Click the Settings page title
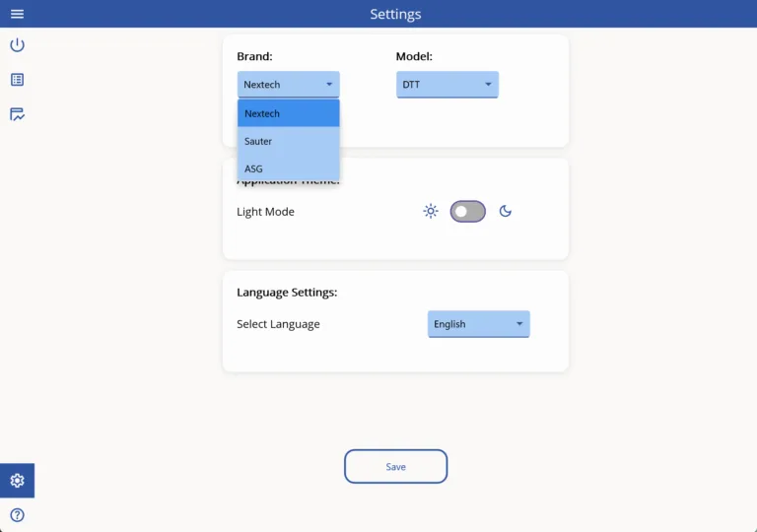Screen dimensions: 757x532 click(395, 14)
